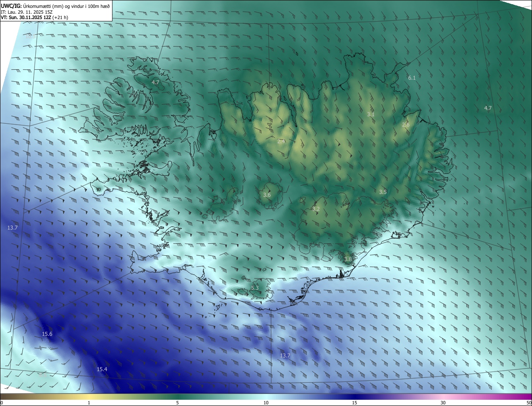
Task: Click the 4.7 value over the eastern sea
Action: coord(488,108)
